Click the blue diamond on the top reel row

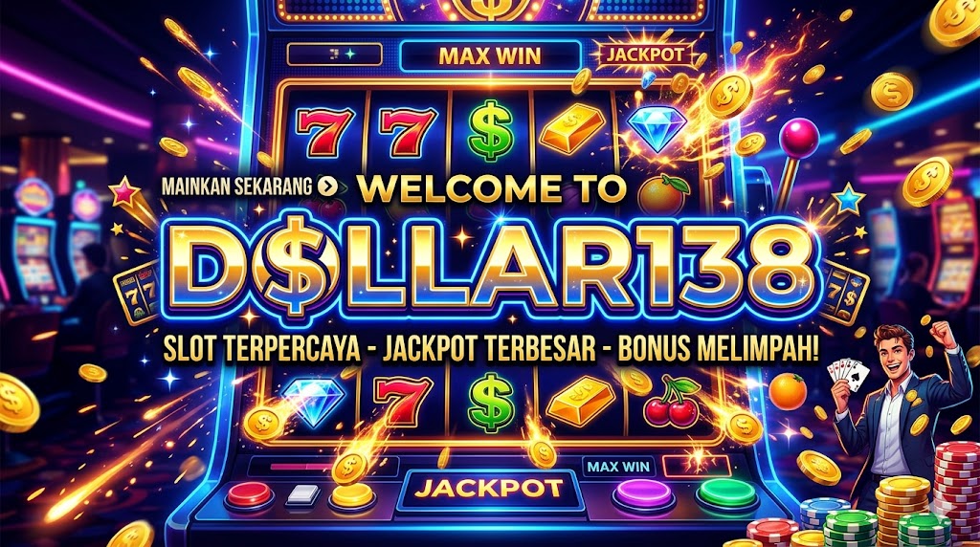(x=657, y=127)
